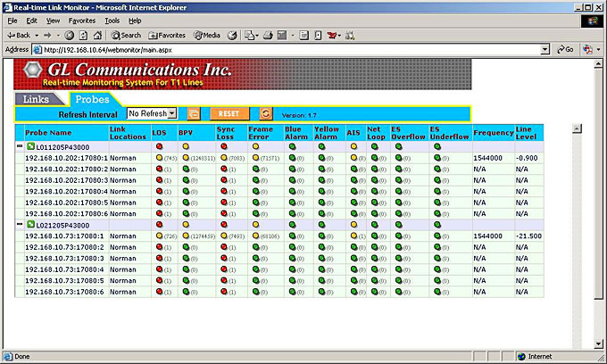This screenshot has width=607, height=364.
Task: Click probe name 192.168.10.202:17080:1
Action: (x=67, y=158)
